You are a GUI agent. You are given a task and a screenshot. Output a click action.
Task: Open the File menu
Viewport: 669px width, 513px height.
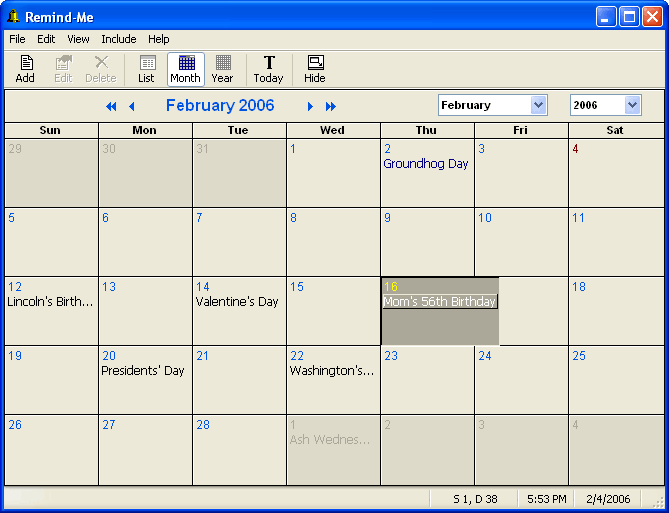point(17,39)
